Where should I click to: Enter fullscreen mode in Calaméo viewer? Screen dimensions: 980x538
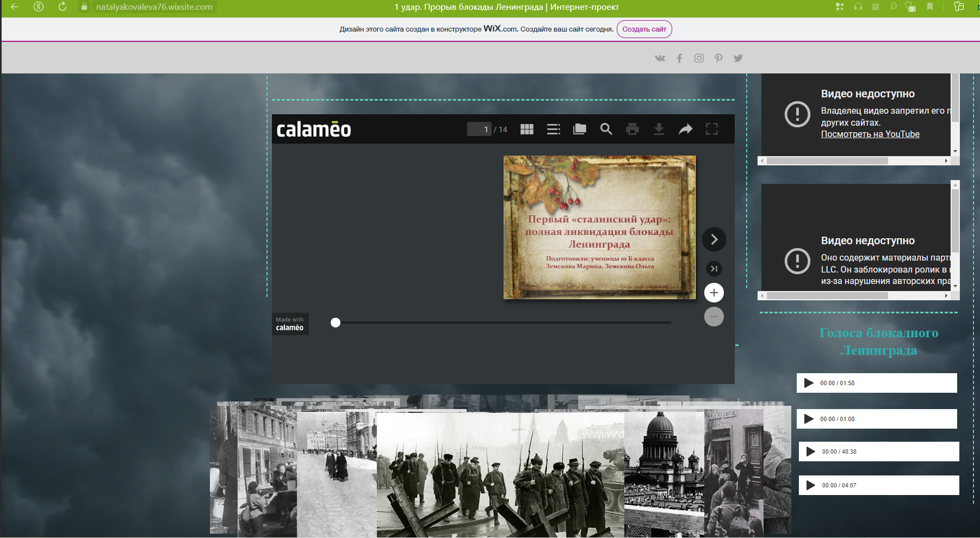tap(711, 129)
